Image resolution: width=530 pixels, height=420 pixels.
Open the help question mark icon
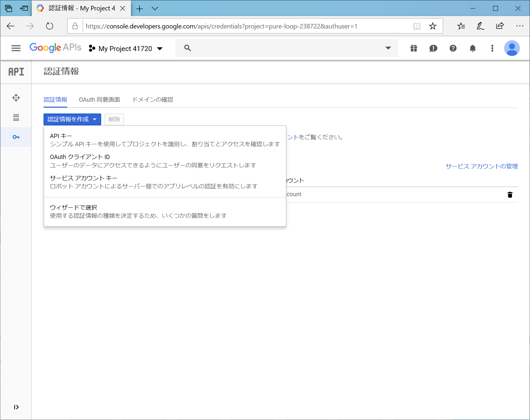(453, 48)
